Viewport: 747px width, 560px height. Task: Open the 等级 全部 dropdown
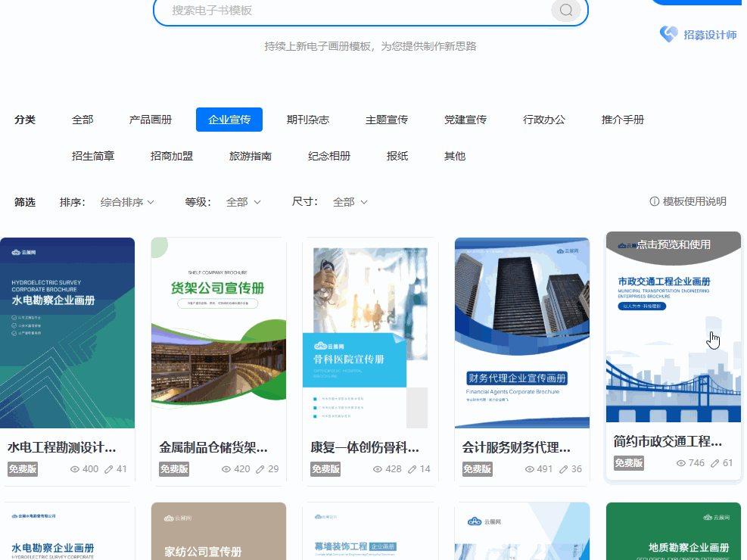pyautogui.click(x=243, y=202)
